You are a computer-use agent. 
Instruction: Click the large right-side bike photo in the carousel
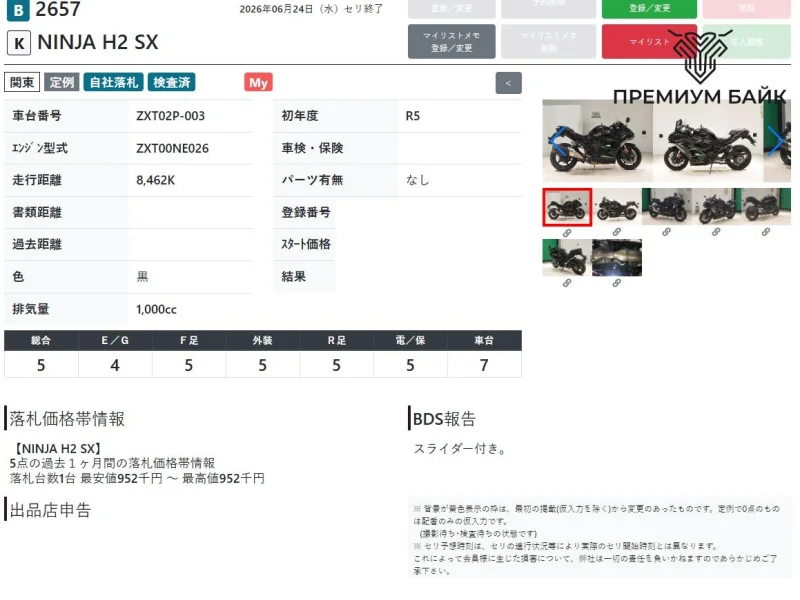597,141
